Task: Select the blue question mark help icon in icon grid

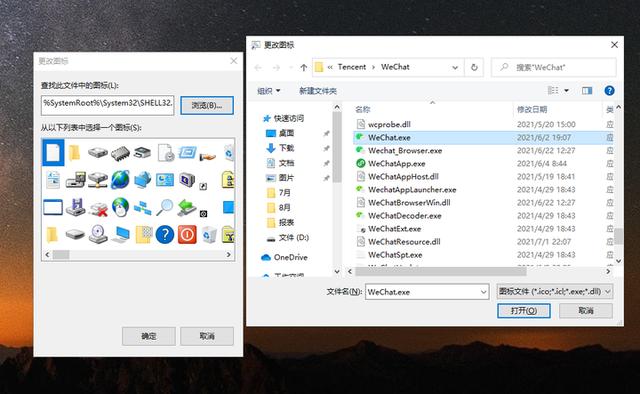Action: [165, 234]
